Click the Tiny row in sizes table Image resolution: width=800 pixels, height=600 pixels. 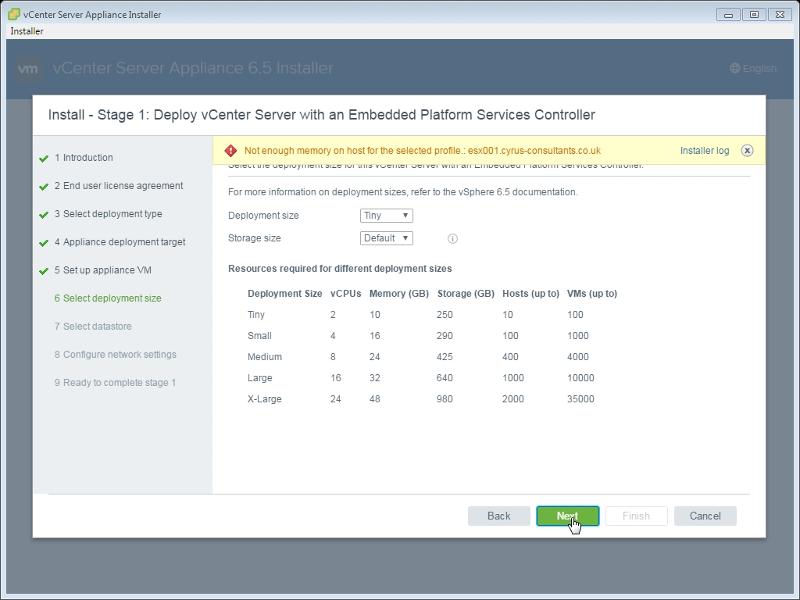click(x=432, y=315)
